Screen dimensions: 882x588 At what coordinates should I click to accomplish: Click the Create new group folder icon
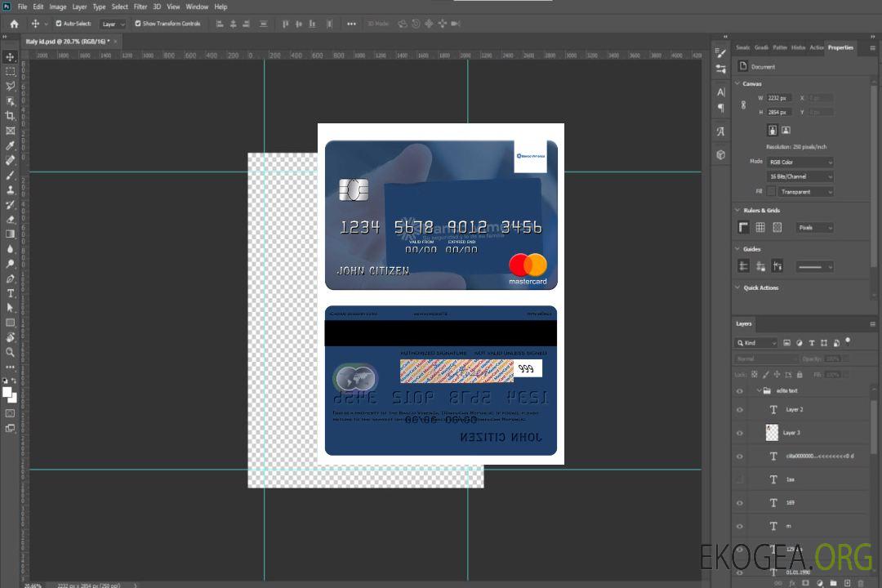coord(833,583)
